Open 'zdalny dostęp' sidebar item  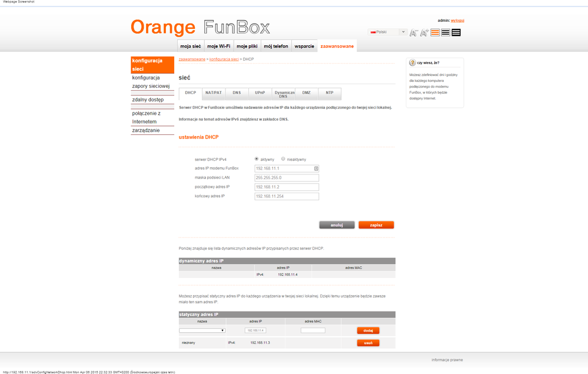(x=152, y=100)
